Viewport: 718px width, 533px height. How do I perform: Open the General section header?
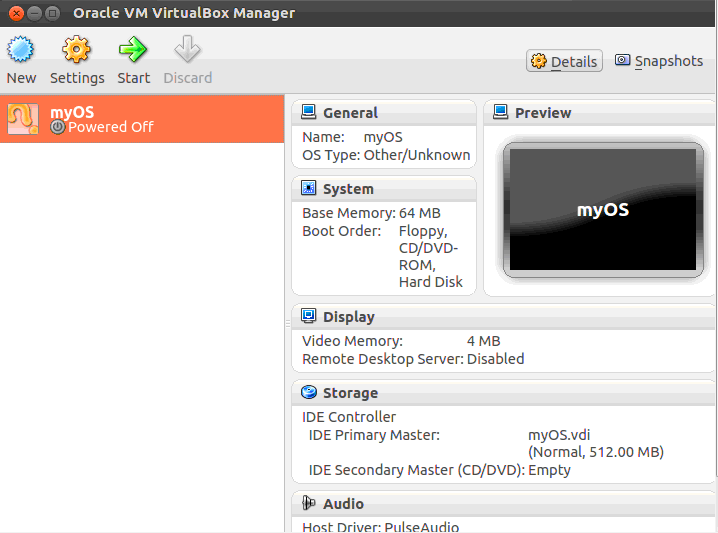point(384,113)
